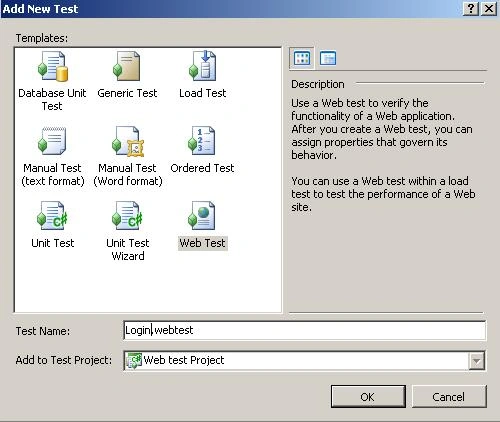
Task: Click into the Test Name field
Action: coord(304,330)
